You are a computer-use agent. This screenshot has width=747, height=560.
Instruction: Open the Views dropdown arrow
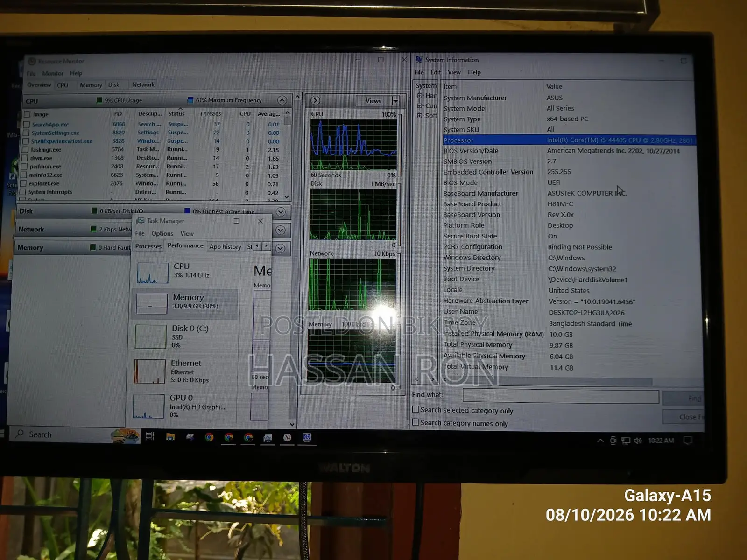(x=395, y=101)
